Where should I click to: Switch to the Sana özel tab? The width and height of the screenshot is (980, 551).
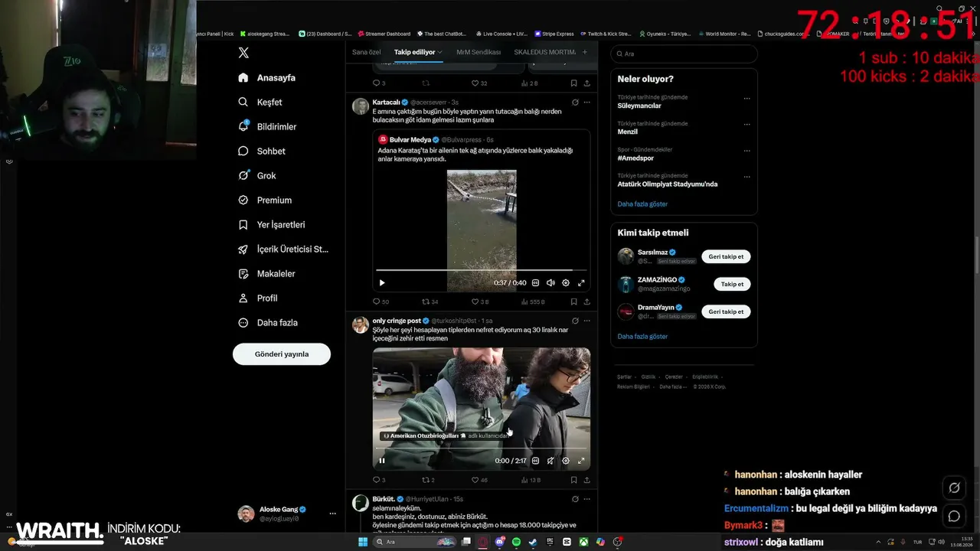point(367,52)
